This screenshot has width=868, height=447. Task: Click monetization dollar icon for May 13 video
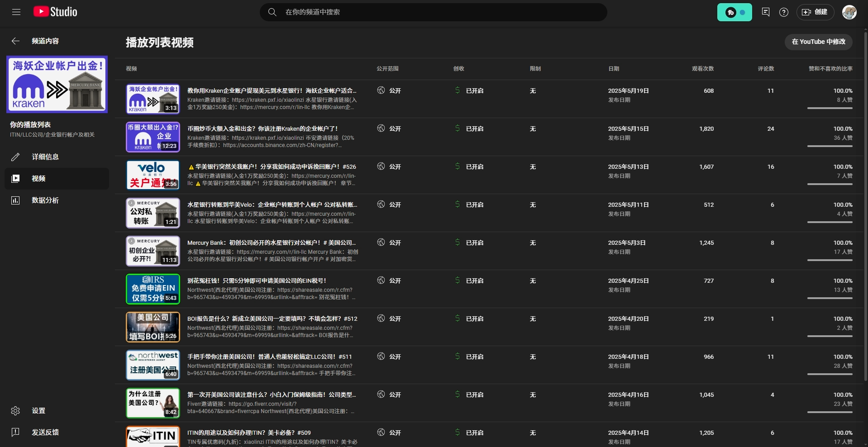pos(458,166)
